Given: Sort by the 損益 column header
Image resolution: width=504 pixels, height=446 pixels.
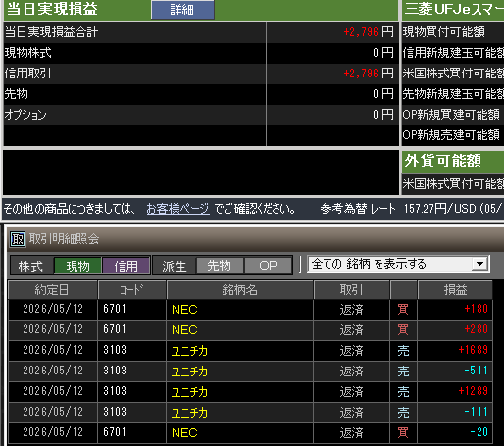Looking at the screenshot, I should click(x=455, y=290).
